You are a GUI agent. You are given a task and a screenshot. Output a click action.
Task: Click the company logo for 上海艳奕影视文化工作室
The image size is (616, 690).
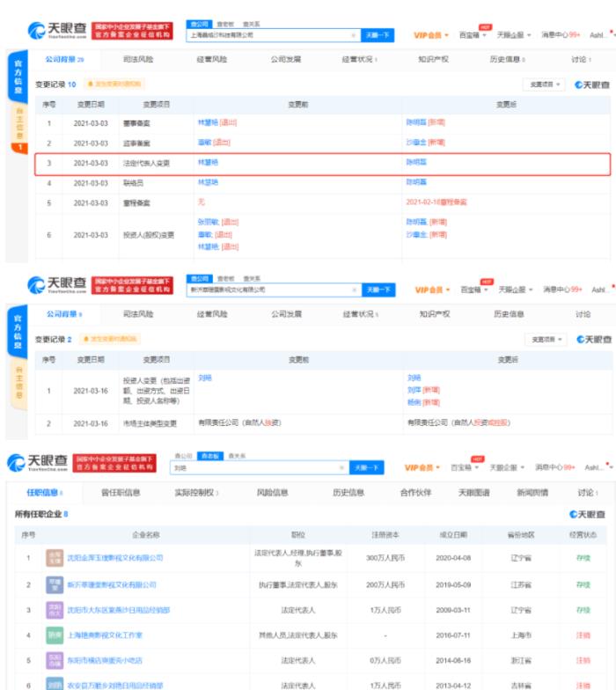tap(55, 635)
